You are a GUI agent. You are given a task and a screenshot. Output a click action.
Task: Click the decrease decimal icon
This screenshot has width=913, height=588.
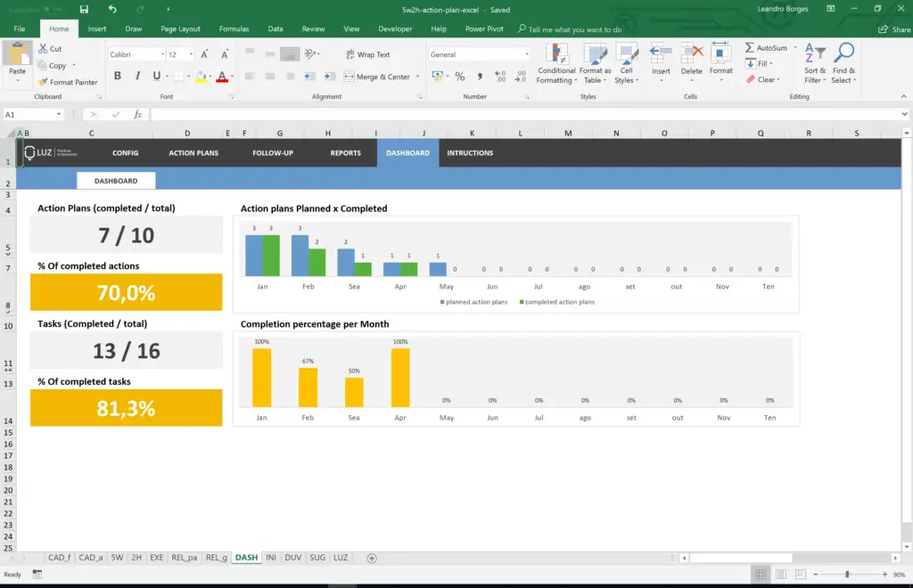[521, 77]
